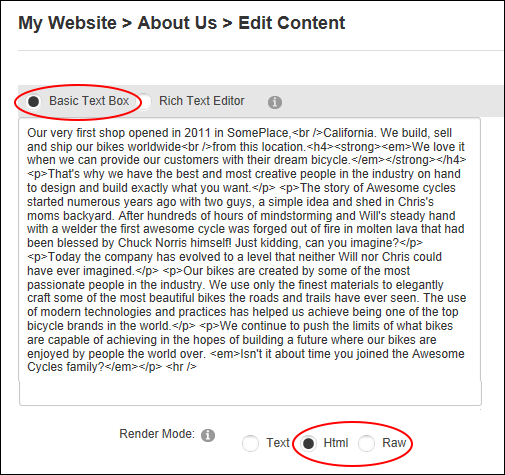Place cursor after the final hr tag
The image size is (505, 475).
coord(198,367)
